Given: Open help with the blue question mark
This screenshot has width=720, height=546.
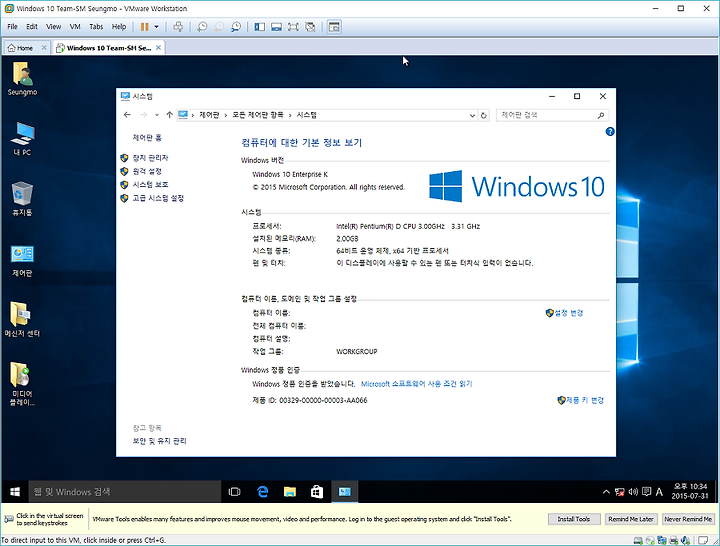Looking at the screenshot, I should pos(610,132).
